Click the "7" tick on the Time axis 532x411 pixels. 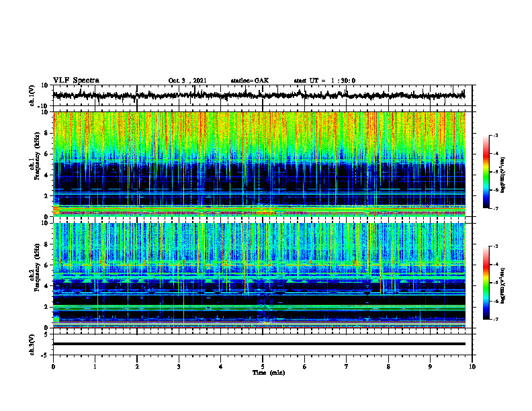point(347,367)
